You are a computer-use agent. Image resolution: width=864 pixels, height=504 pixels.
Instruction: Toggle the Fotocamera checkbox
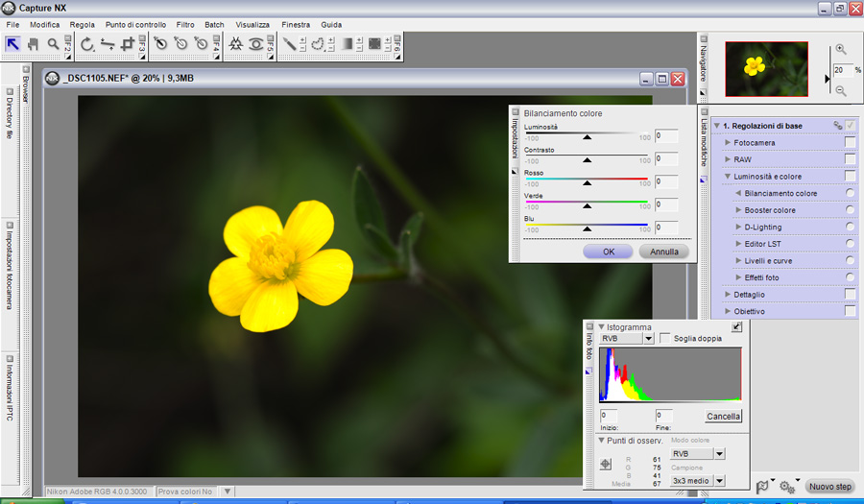click(851, 143)
